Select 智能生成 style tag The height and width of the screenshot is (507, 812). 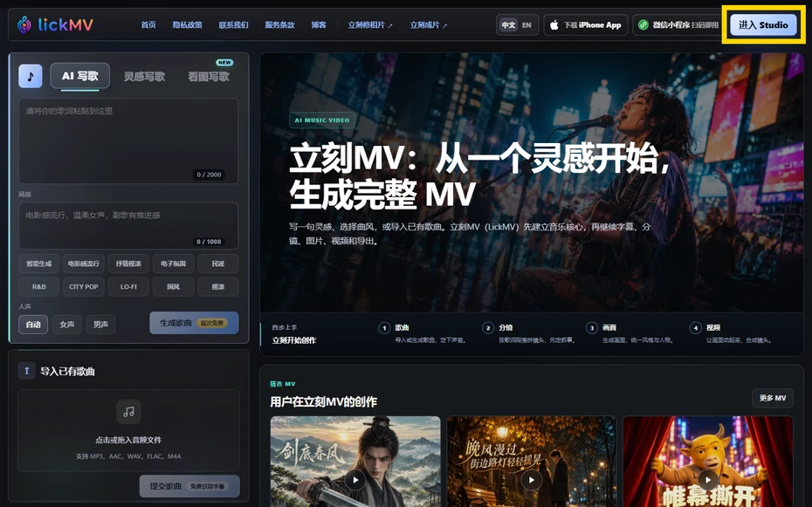[38, 264]
